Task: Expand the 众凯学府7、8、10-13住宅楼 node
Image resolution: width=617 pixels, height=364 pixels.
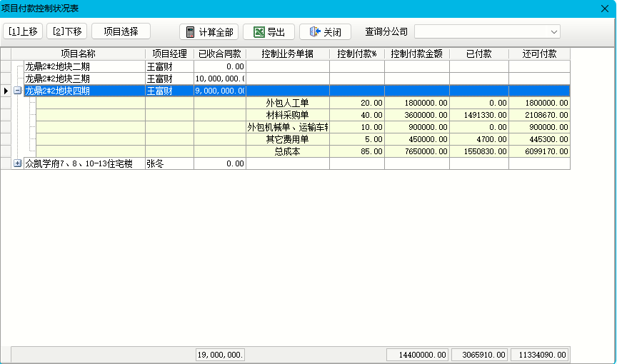Action: pyautogui.click(x=18, y=163)
